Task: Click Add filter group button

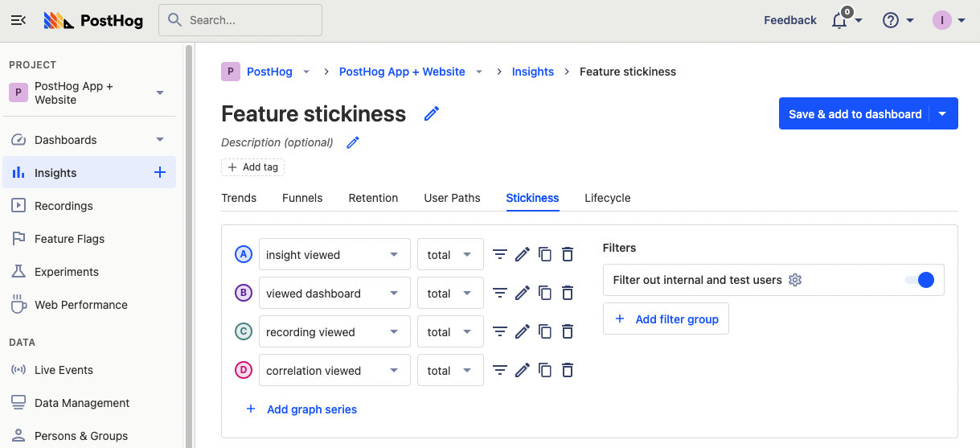Action: pyautogui.click(x=666, y=319)
